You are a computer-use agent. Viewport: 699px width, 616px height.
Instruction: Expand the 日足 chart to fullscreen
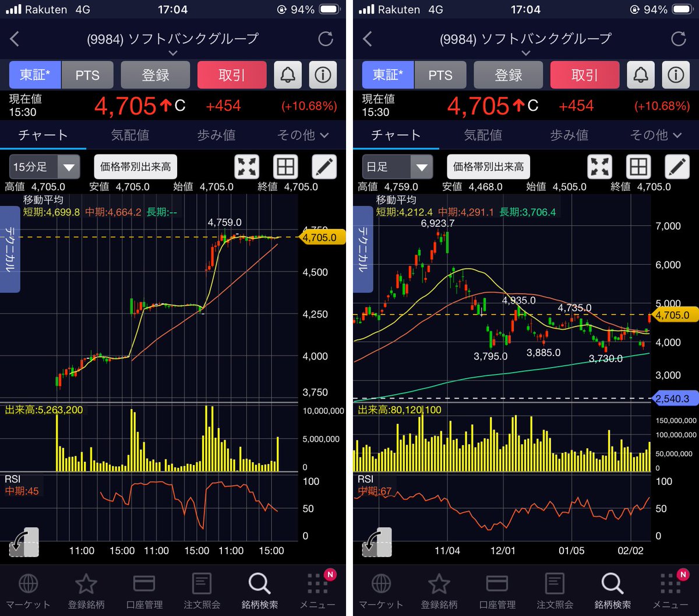click(x=600, y=167)
